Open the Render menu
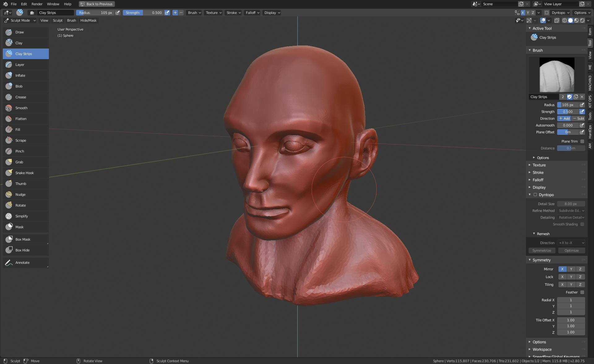Image resolution: width=594 pixels, height=364 pixels. point(37,4)
